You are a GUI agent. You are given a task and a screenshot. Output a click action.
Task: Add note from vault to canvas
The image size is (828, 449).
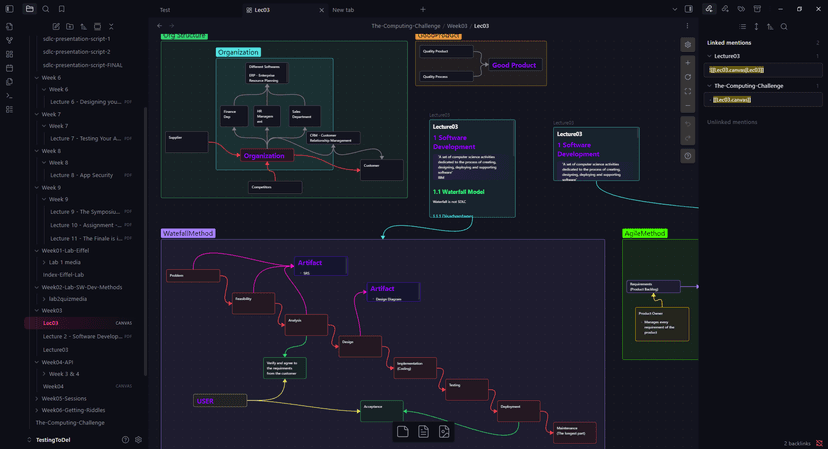pos(423,432)
